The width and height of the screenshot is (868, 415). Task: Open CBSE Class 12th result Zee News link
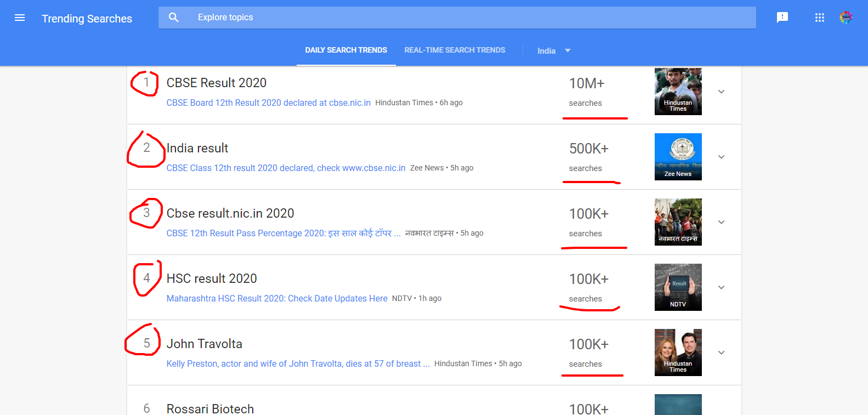pos(286,168)
